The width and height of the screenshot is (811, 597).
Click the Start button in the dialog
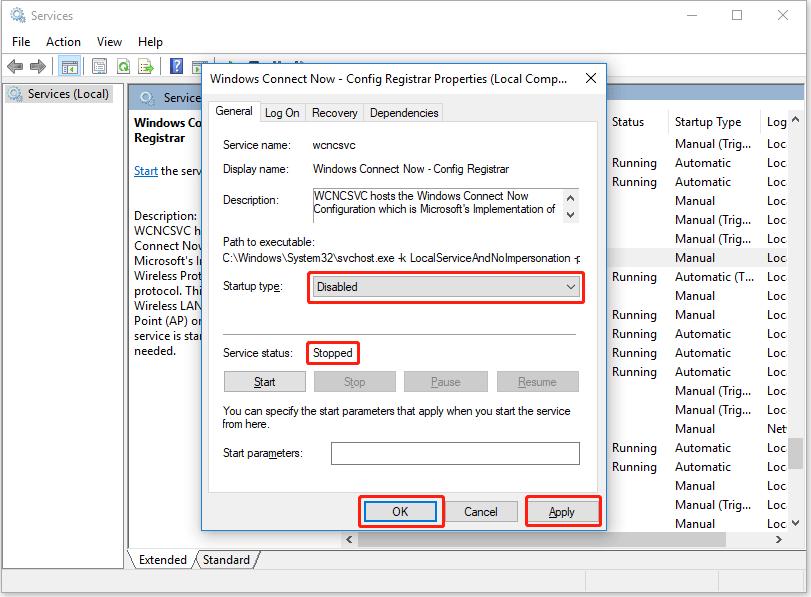[264, 382]
